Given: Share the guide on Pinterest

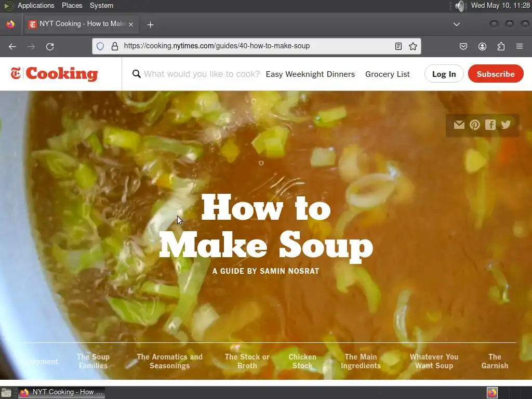Looking at the screenshot, I should [x=475, y=125].
